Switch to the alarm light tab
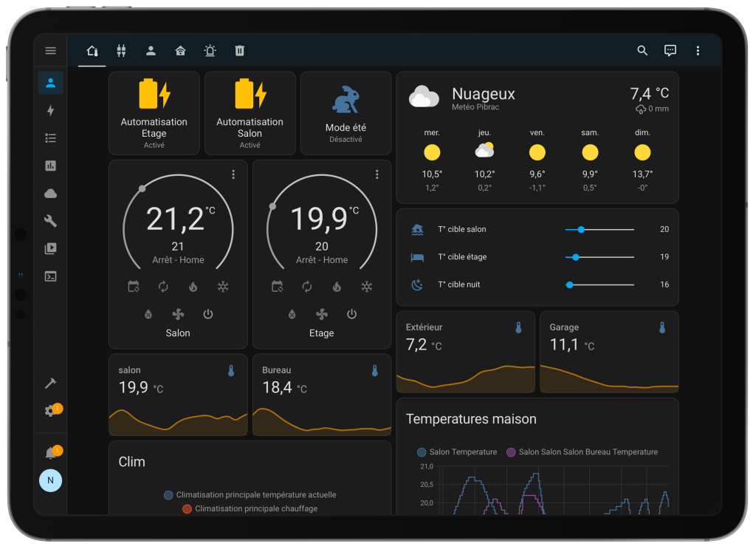Viewport: 756px width, 549px height. 210,50
